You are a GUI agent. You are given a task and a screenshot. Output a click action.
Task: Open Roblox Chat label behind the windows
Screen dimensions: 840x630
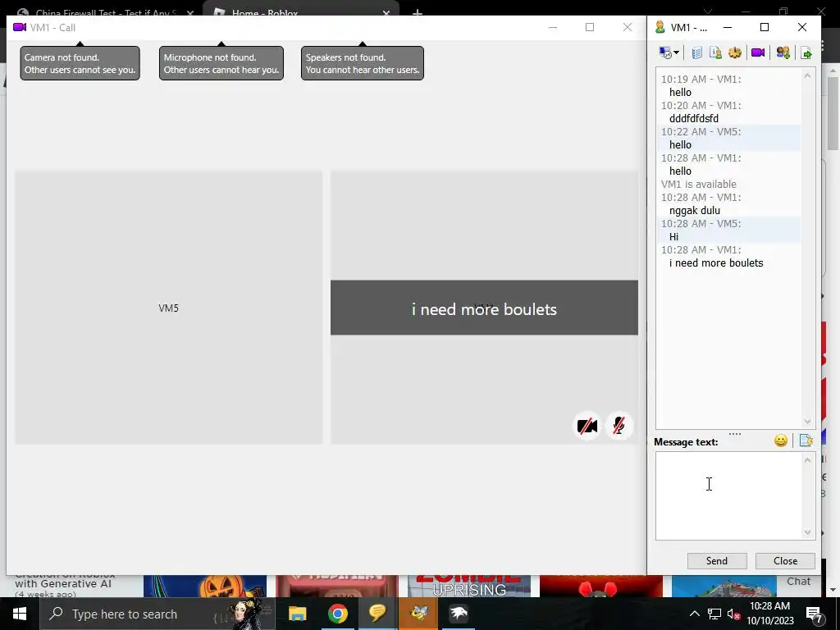(798, 582)
